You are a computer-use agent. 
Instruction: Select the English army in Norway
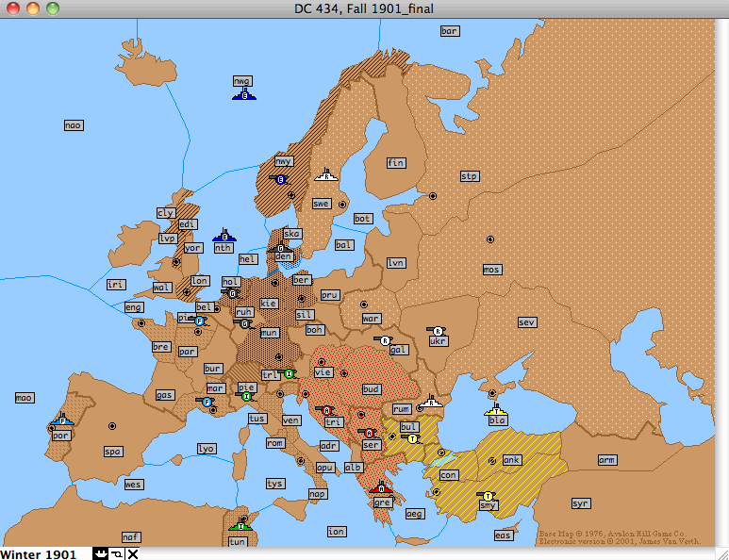coord(279,179)
